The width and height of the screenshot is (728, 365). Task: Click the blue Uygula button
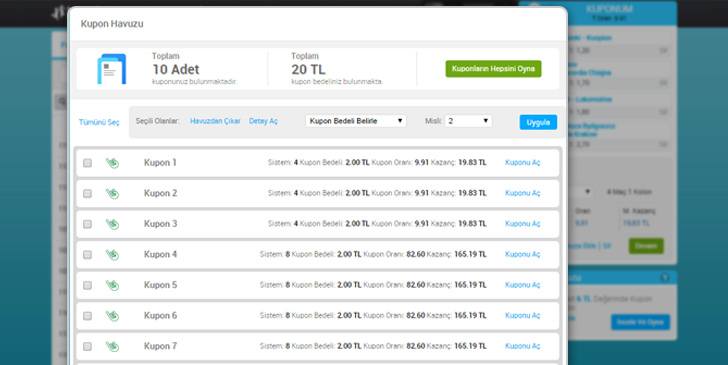click(538, 122)
